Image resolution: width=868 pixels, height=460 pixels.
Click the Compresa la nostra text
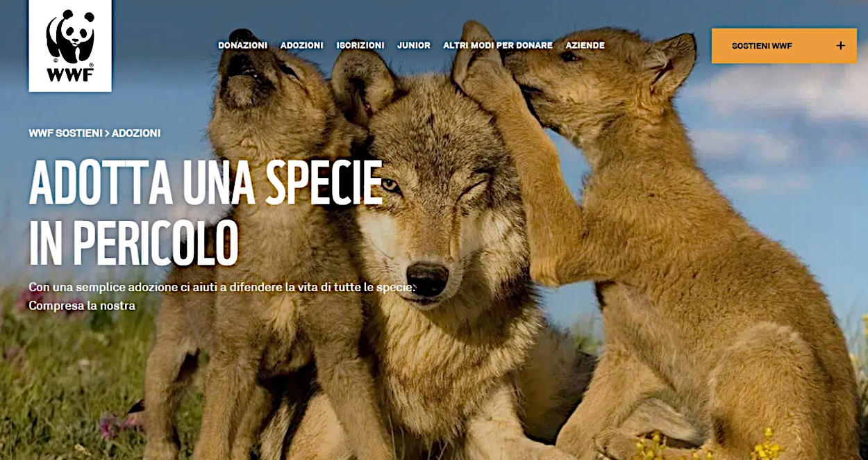[x=82, y=305]
